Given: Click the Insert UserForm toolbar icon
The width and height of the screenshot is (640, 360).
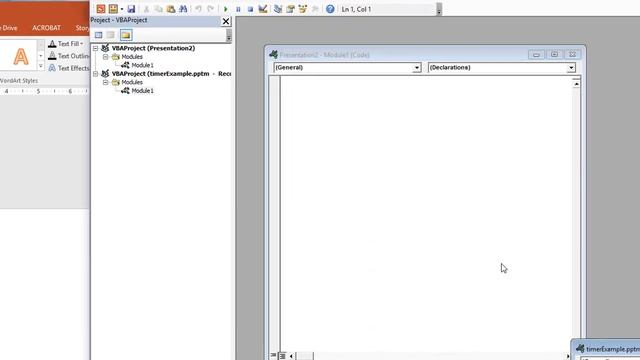Looking at the screenshot, I should [113, 9].
